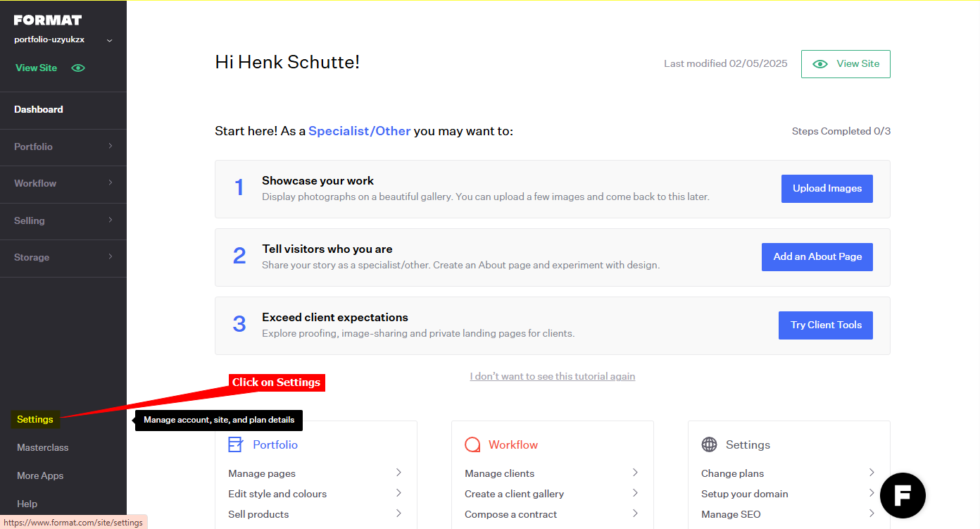This screenshot has width=980, height=529.
Task: Expand the Selling sidebar menu
Action: coord(63,220)
